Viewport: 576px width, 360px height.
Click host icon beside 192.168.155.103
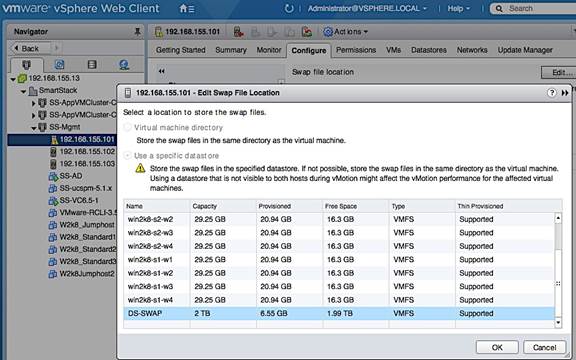click(x=54, y=164)
